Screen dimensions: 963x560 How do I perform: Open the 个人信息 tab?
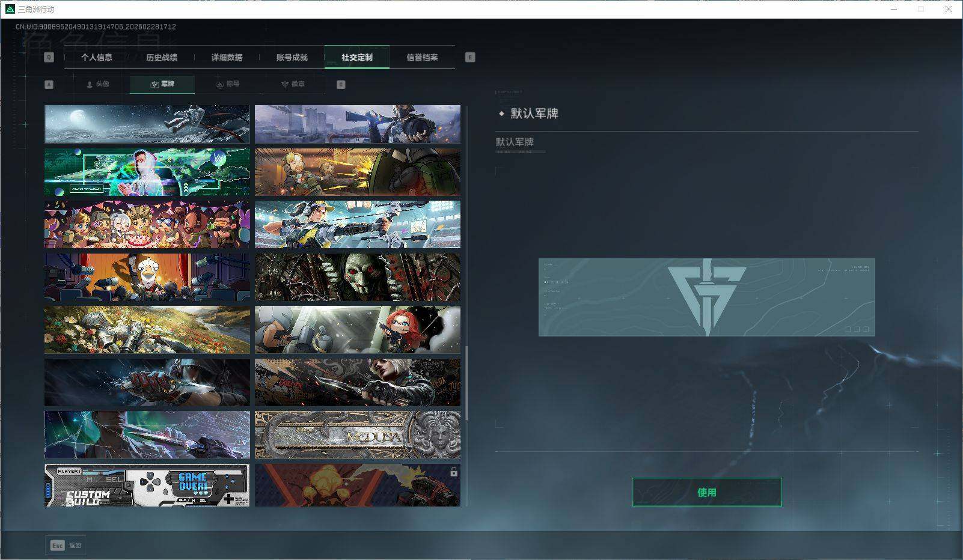click(97, 57)
